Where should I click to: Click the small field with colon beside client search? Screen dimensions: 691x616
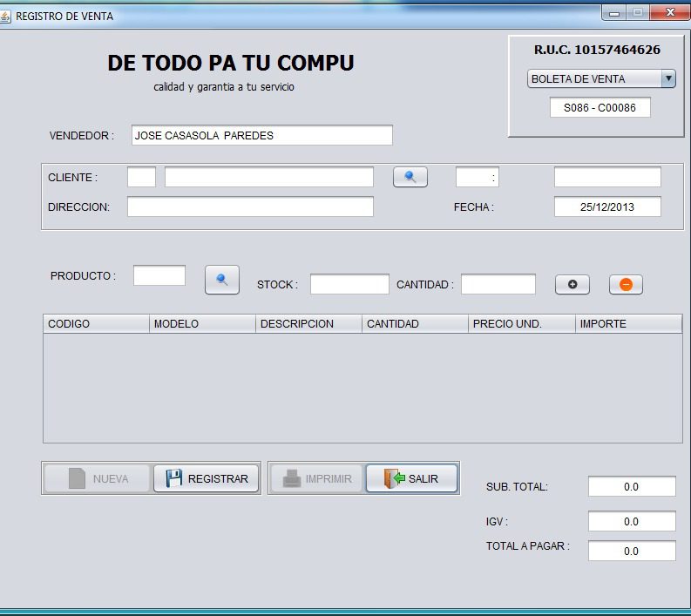click(478, 177)
